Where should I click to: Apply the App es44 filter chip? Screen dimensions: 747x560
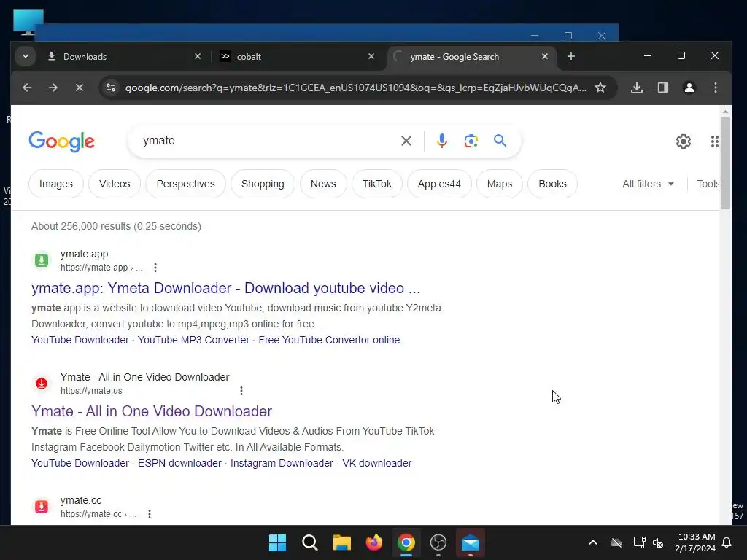[439, 184]
